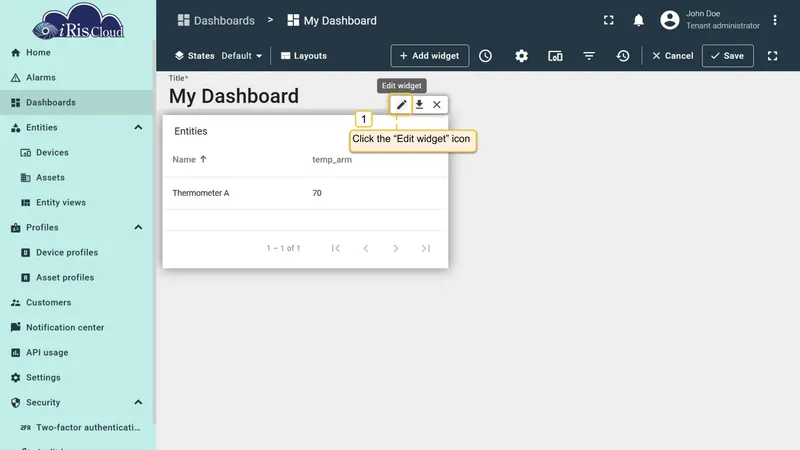Open version control history icon
800x450 pixels.
click(623, 56)
